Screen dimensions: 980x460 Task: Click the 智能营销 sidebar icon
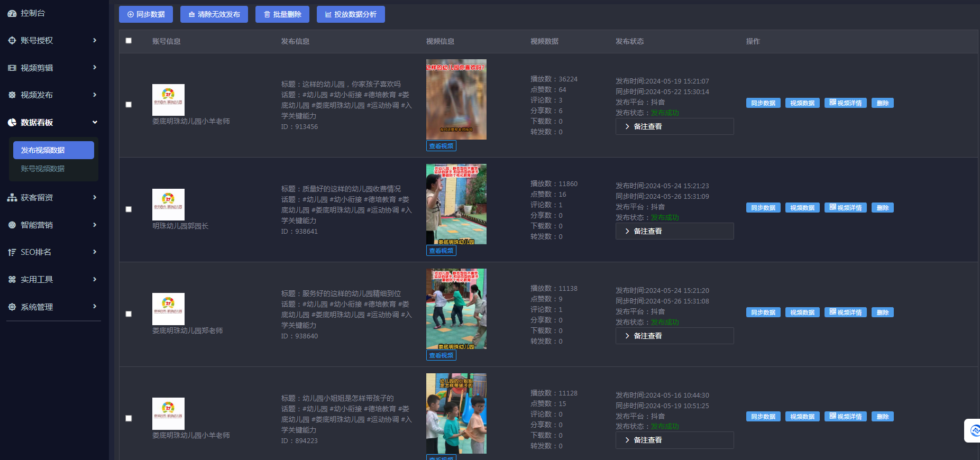click(12, 225)
